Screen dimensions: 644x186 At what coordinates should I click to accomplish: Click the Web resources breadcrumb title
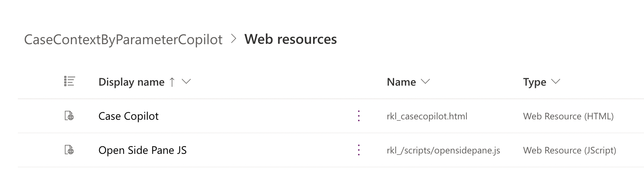[x=291, y=39]
